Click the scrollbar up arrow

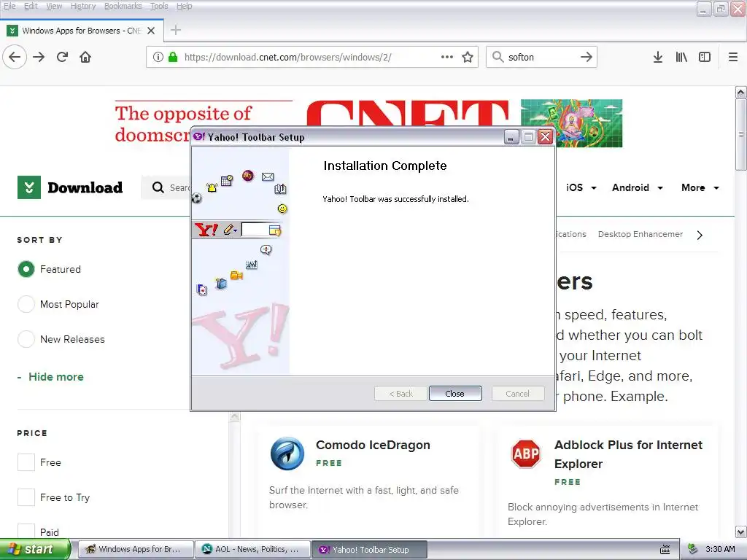741,92
